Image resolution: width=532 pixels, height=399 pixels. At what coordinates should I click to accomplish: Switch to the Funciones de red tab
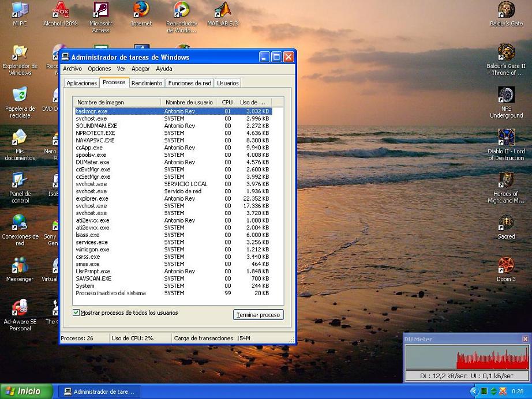tap(190, 83)
